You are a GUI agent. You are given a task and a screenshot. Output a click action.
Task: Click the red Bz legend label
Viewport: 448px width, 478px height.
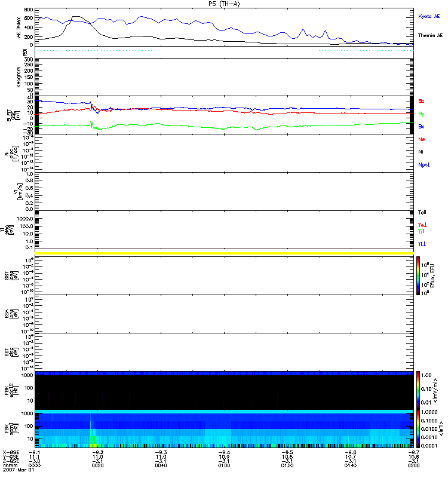point(421,101)
